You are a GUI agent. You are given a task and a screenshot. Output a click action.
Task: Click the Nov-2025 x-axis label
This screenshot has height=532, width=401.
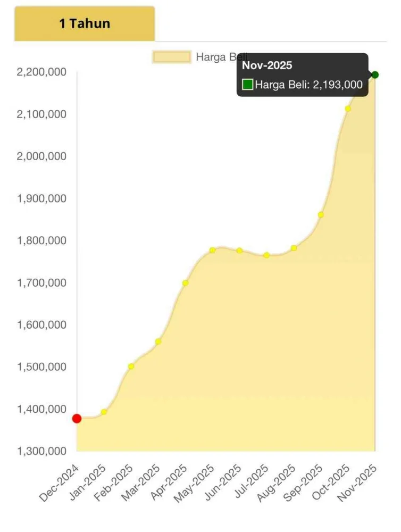click(x=357, y=483)
